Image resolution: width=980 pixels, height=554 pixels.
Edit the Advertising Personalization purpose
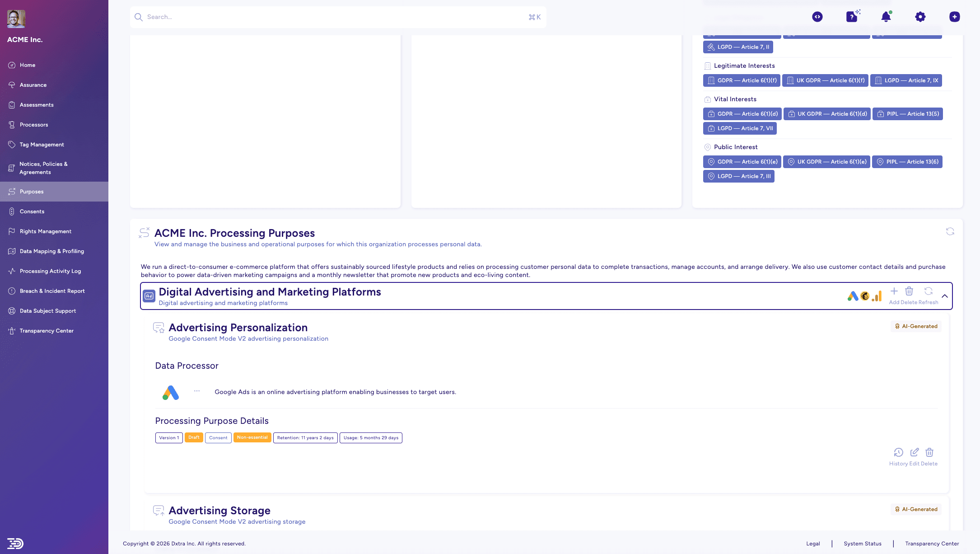915,452
